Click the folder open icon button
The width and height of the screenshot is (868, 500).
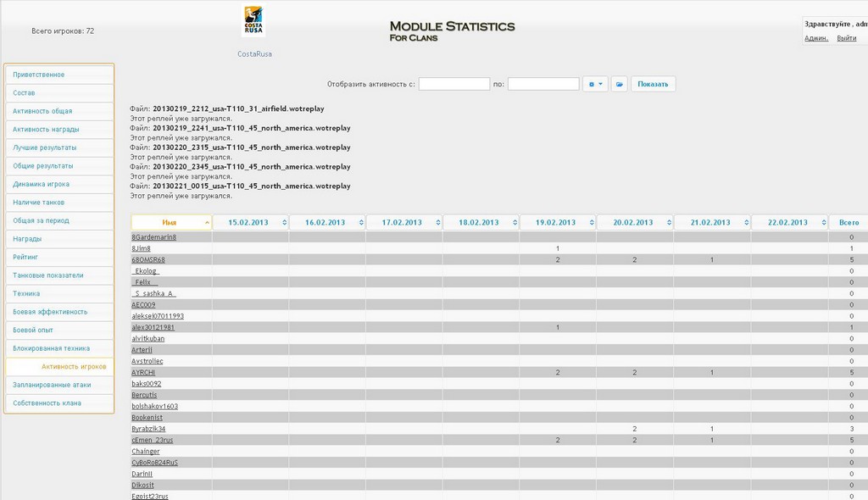619,84
